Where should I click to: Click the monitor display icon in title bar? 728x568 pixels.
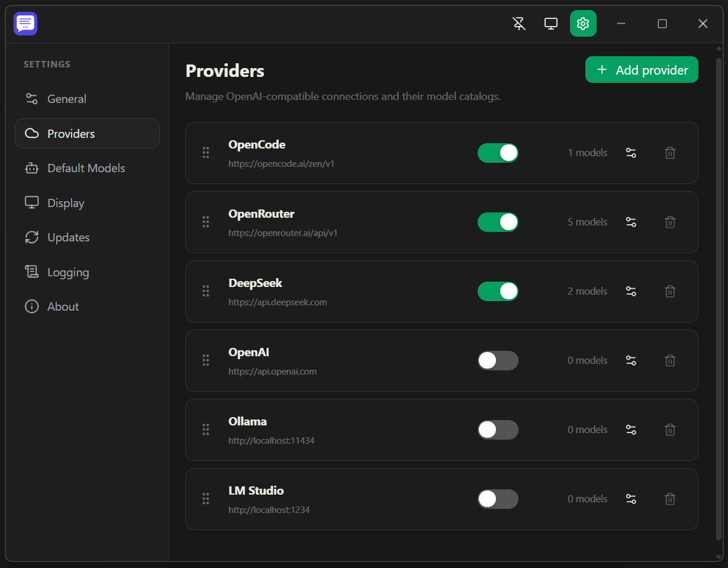551,24
